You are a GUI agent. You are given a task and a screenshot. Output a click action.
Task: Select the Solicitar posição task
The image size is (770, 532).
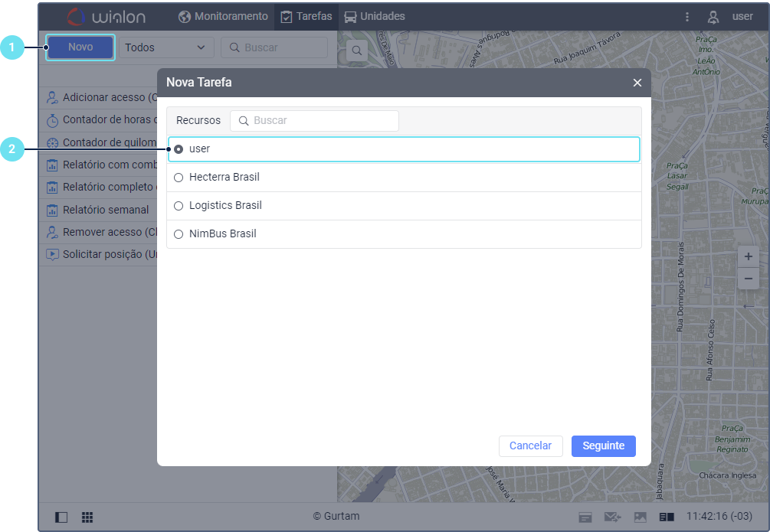(98, 254)
